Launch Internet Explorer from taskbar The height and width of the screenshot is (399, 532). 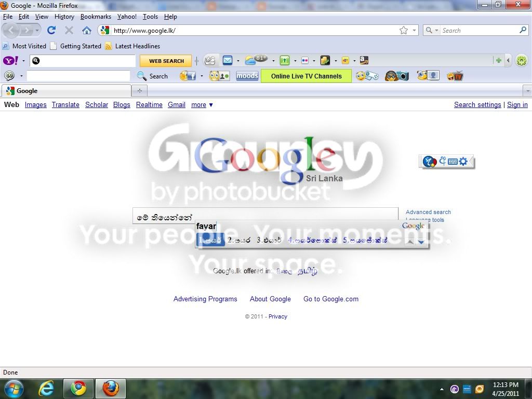coord(46,389)
